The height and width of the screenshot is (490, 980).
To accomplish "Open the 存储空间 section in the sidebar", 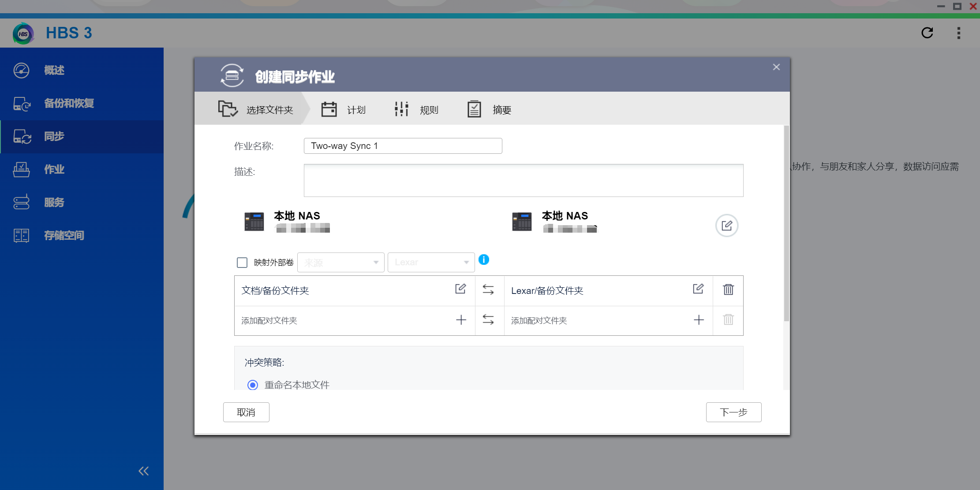I will click(64, 235).
